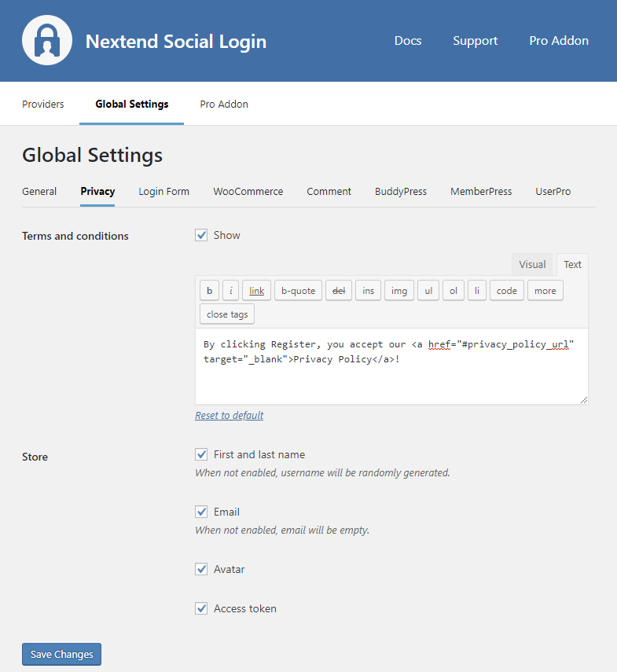Open the Login Form settings tab
Viewport: 617px width, 672px height.
(x=163, y=192)
